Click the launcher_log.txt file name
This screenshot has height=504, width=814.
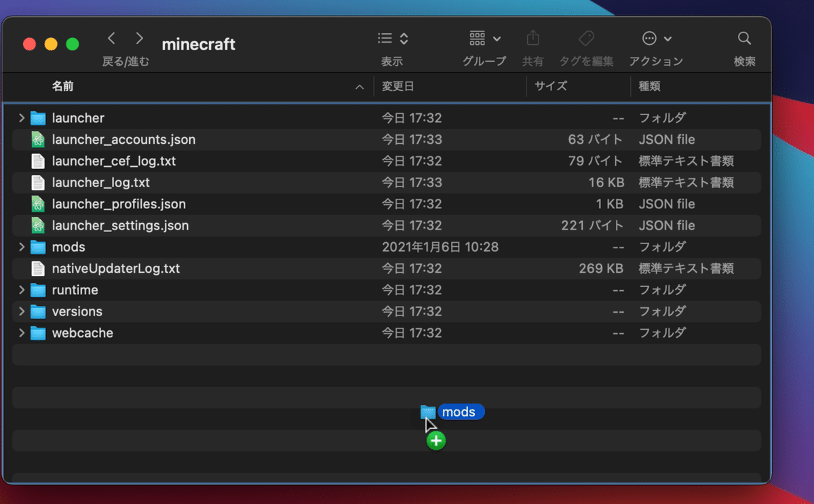(101, 182)
